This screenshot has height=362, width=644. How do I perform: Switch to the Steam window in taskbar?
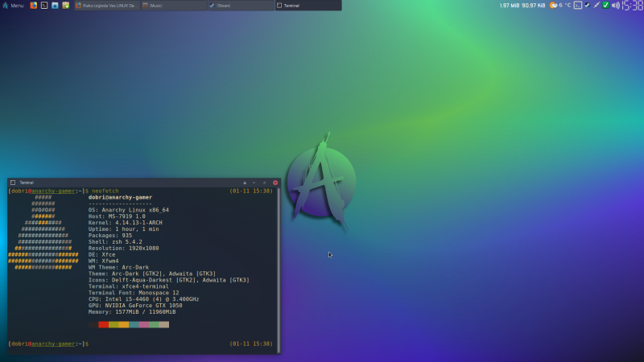tap(241, 6)
